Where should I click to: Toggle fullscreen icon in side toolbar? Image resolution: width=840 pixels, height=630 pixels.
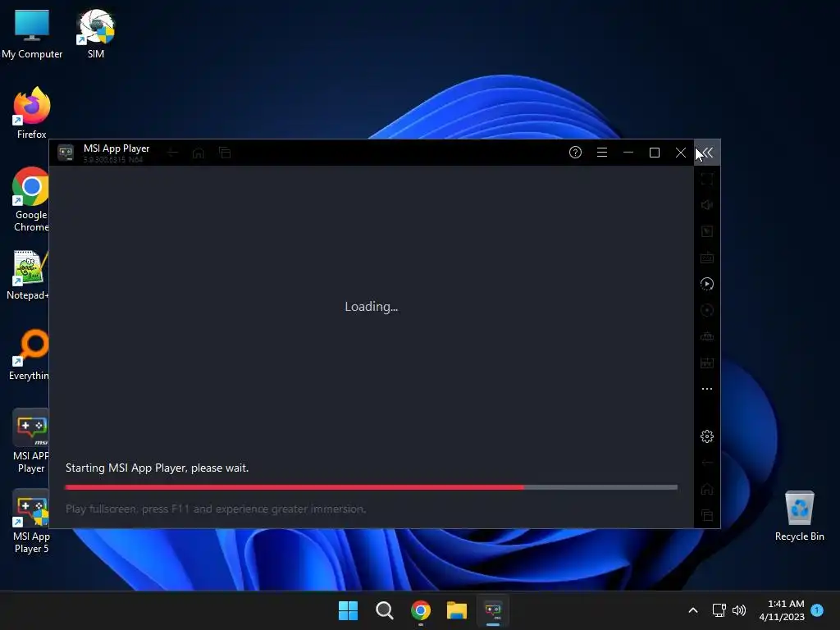(x=707, y=180)
